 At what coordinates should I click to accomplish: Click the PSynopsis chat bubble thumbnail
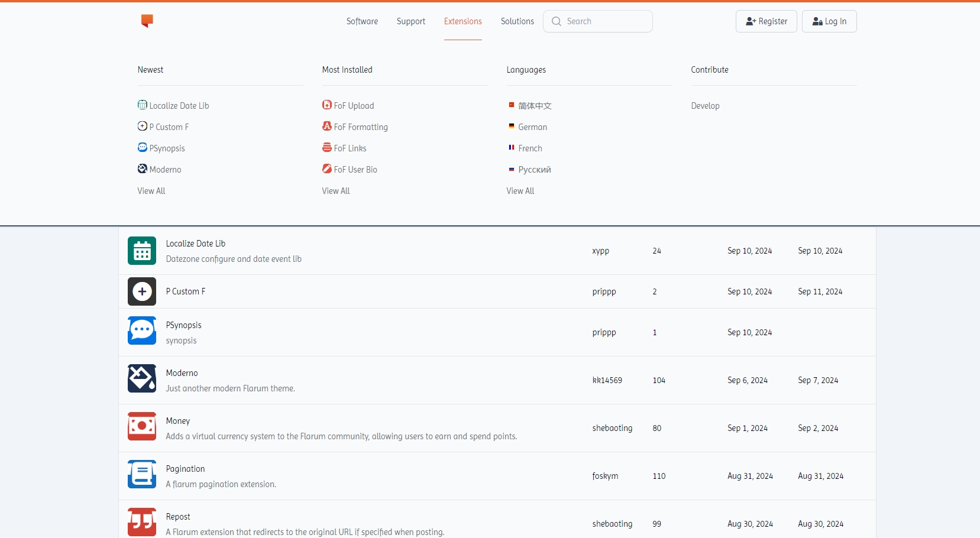[142, 330]
